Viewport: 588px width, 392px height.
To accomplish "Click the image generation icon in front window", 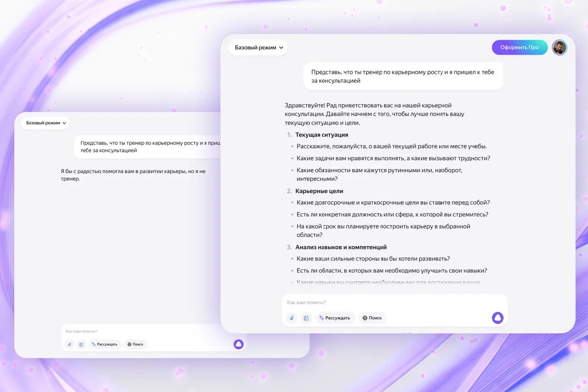I will pos(306,318).
